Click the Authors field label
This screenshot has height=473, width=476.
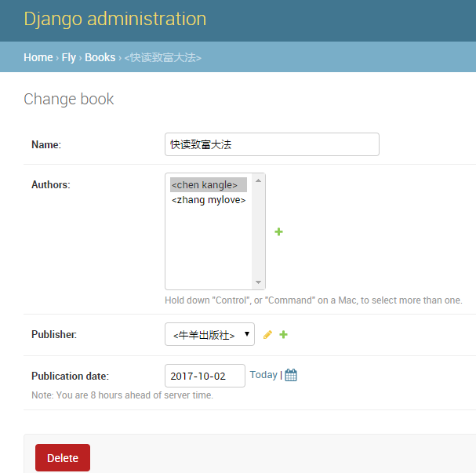51,185
